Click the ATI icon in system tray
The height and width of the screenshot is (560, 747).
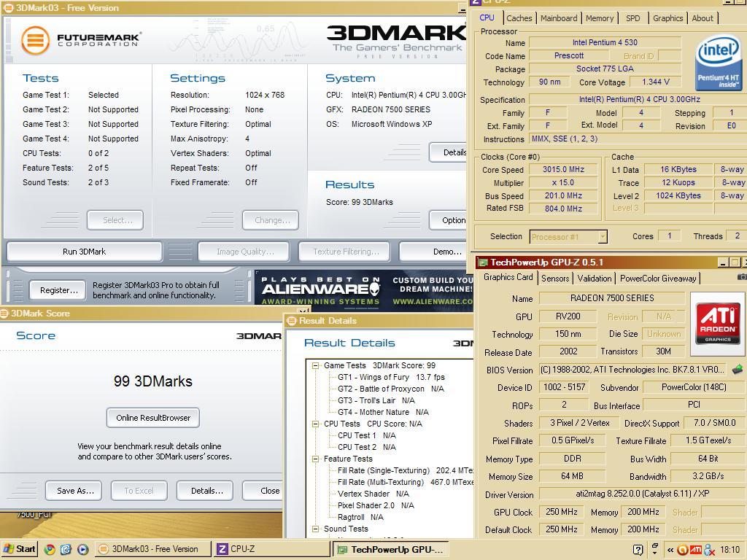coord(695,550)
